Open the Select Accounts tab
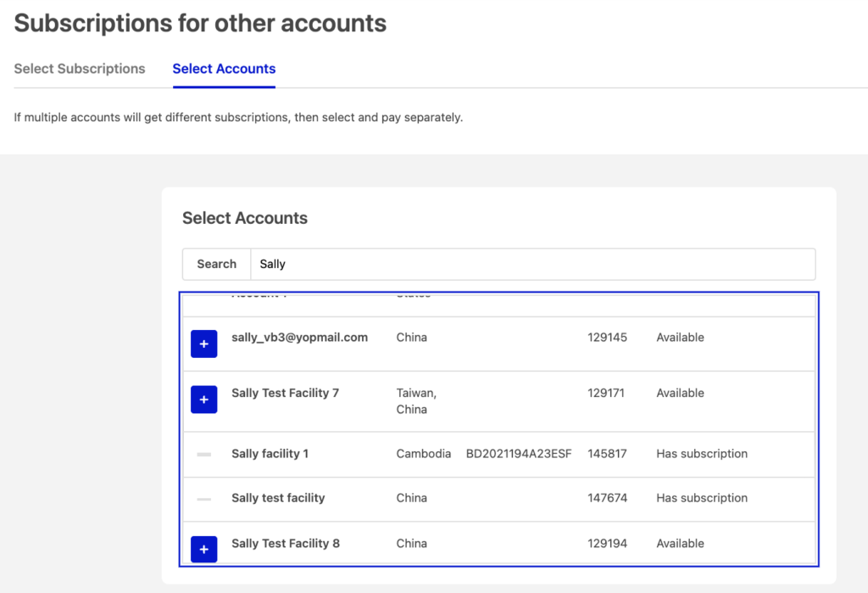868x593 pixels. pyautogui.click(x=224, y=69)
